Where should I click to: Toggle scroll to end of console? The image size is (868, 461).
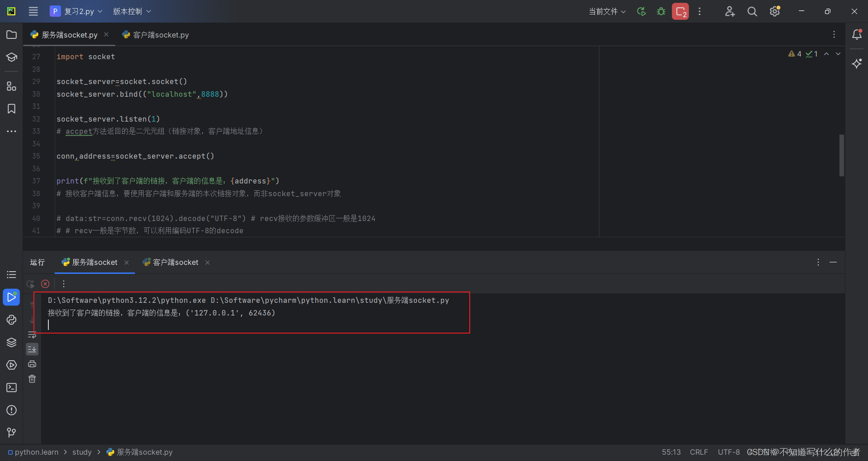click(32, 349)
